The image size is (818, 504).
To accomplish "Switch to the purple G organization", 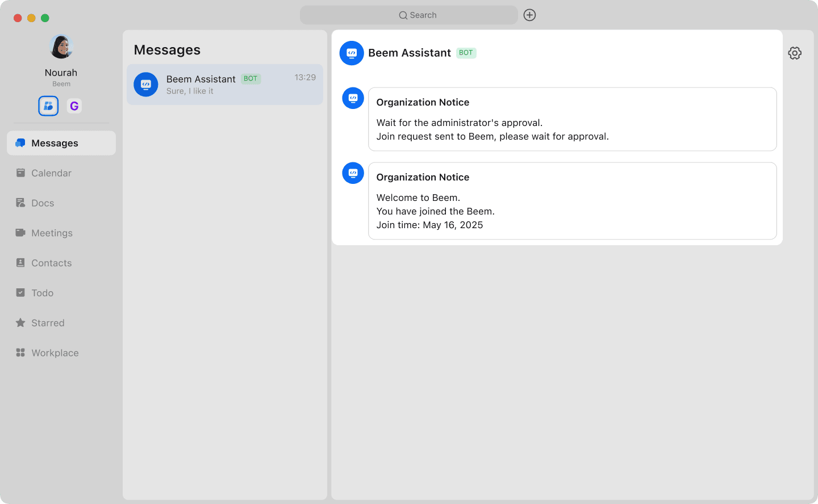I will click(x=74, y=106).
